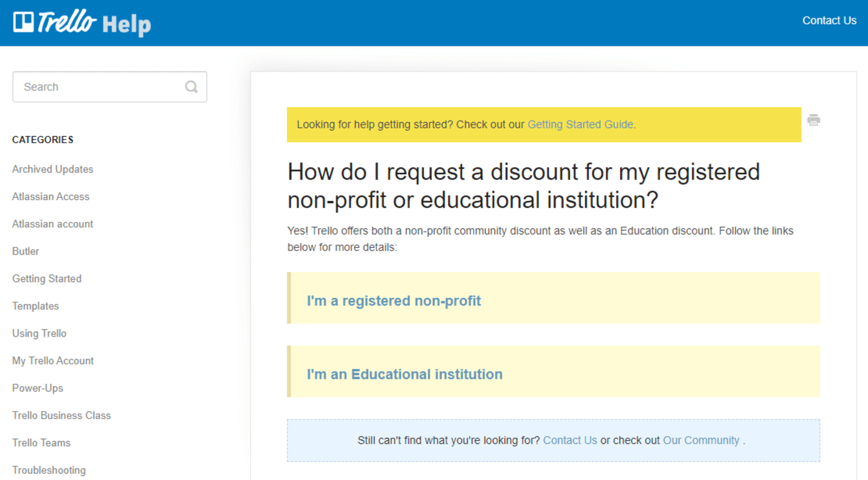Select the Contact Us item in the header

point(829,21)
